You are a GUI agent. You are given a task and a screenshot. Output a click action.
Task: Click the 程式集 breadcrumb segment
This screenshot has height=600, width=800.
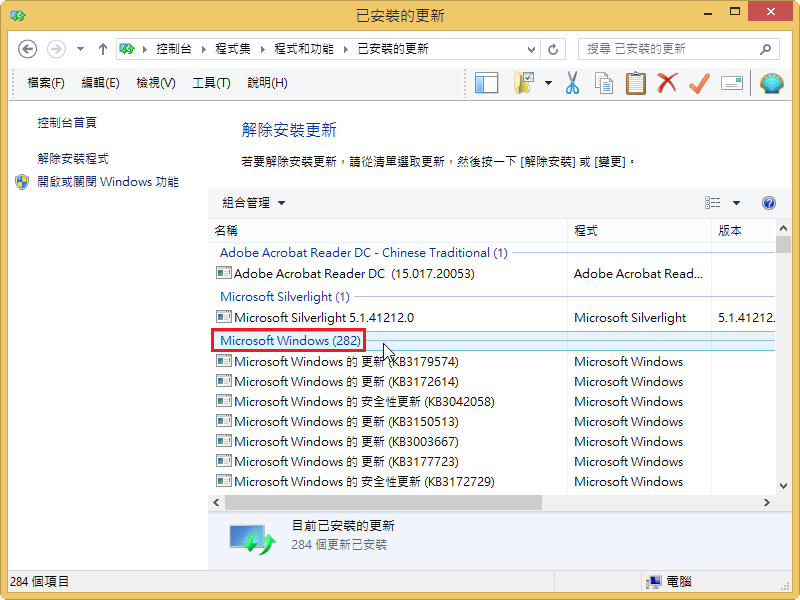(x=233, y=49)
